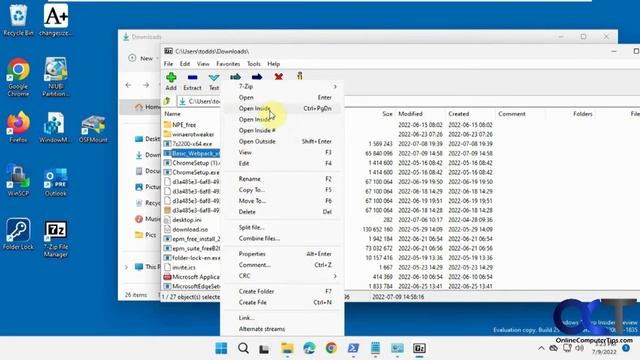Open 7-Zip File Manager desktop shortcut
Screen dimensions: 640x360
56,239
